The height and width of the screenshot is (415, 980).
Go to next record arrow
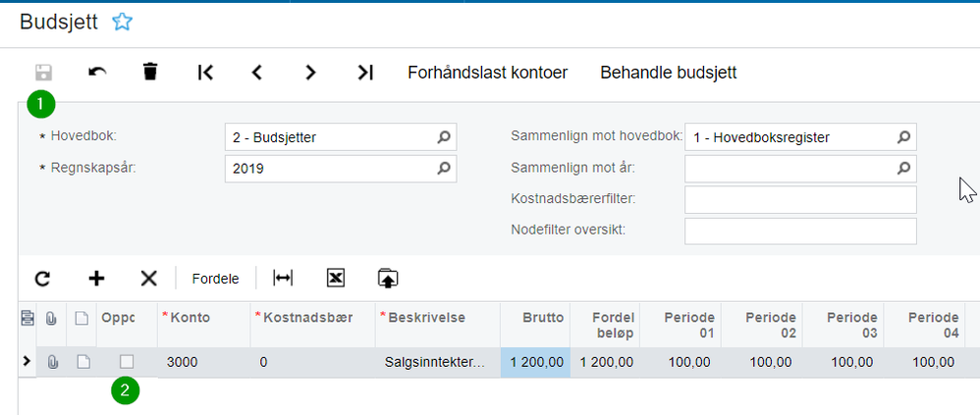pyautogui.click(x=310, y=72)
